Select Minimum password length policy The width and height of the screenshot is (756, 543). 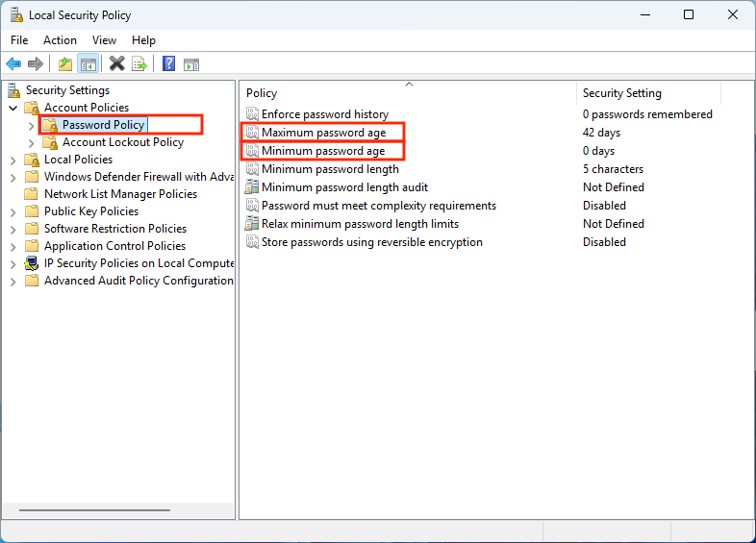tap(330, 169)
